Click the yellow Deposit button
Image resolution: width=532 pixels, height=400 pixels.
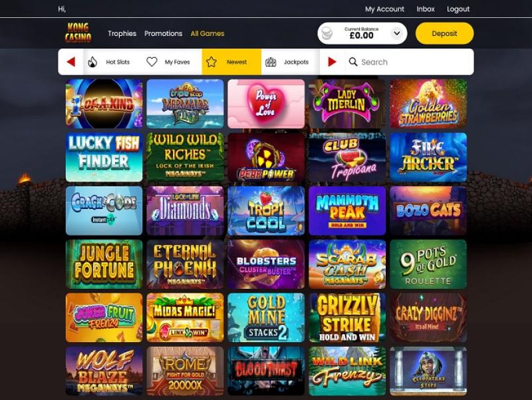pyautogui.click(x=444, y=33)
